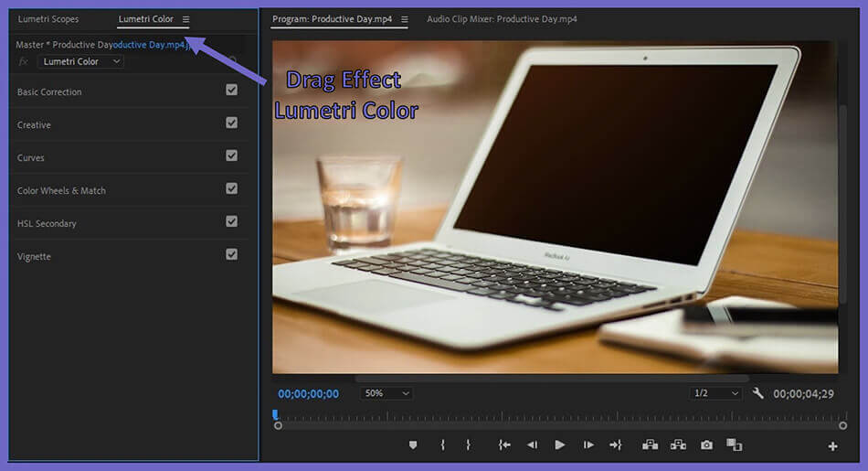Switch to Audio Clip Mixer tab
Viewport: 868px width, 471px height.
502,19
